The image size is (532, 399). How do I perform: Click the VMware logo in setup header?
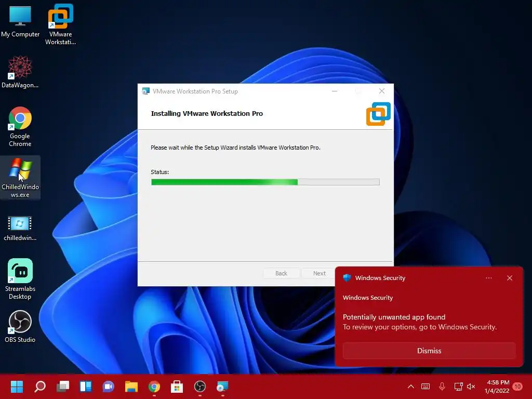point(378,114)
